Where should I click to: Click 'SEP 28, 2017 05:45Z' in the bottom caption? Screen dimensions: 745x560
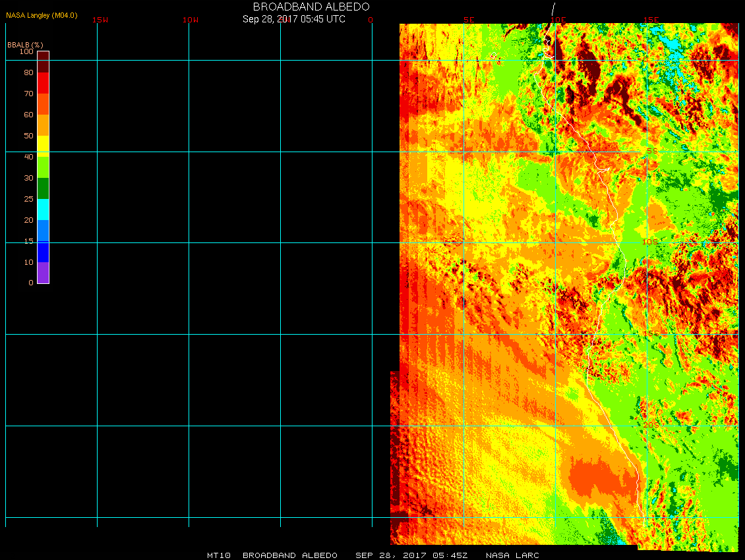pyautogui.click(x=411, y=555)
